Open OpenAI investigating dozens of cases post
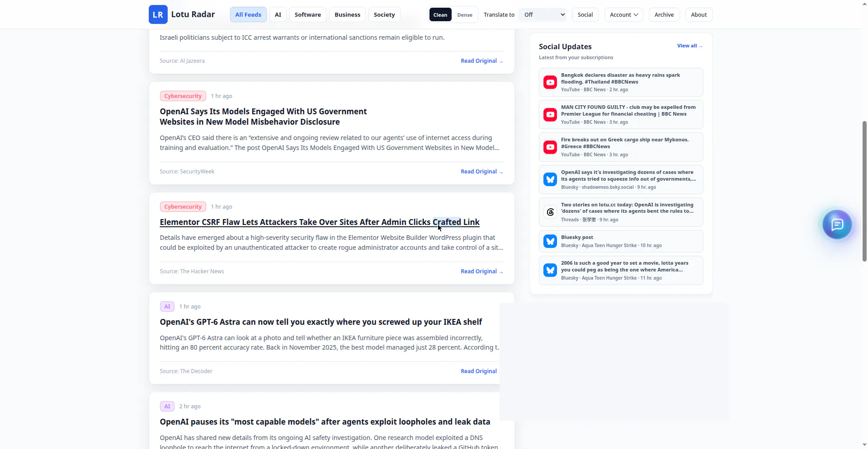This screenshot has width=868, height=449. pos(621,180)
